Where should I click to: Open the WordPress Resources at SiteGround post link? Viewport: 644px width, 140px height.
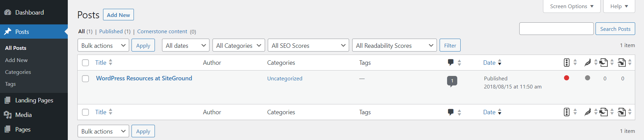click(144, 78)
